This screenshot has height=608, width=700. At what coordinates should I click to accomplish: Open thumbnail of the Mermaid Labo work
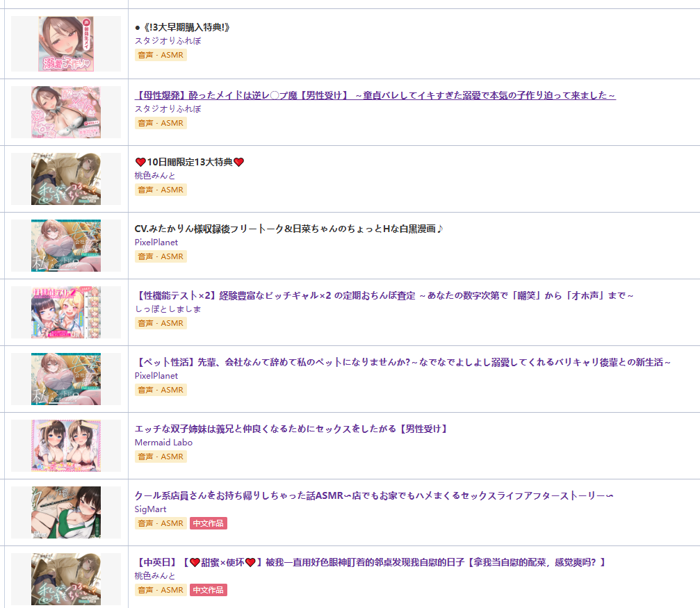(66, 445)
